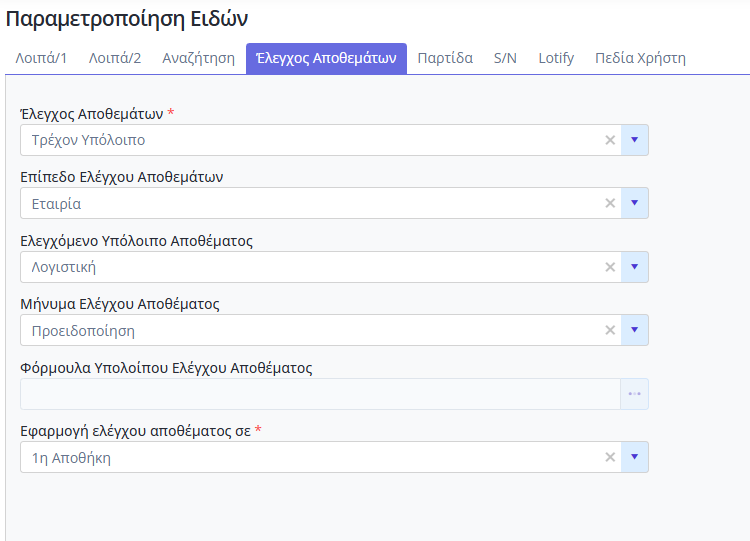The height and width of the screenshot is (541, 750).
Task: Clear the Προειδοποίηση message selection
Action: click(610, 330)
